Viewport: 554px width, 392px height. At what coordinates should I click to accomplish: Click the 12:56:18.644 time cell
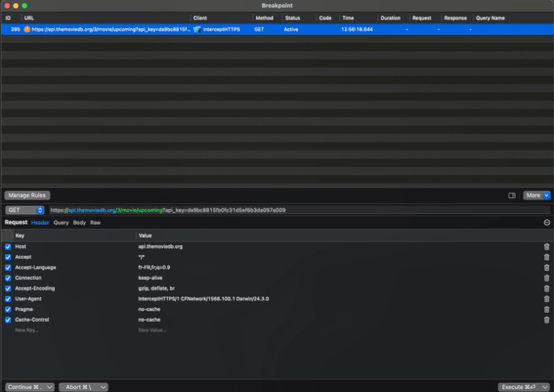click(357, 30)
